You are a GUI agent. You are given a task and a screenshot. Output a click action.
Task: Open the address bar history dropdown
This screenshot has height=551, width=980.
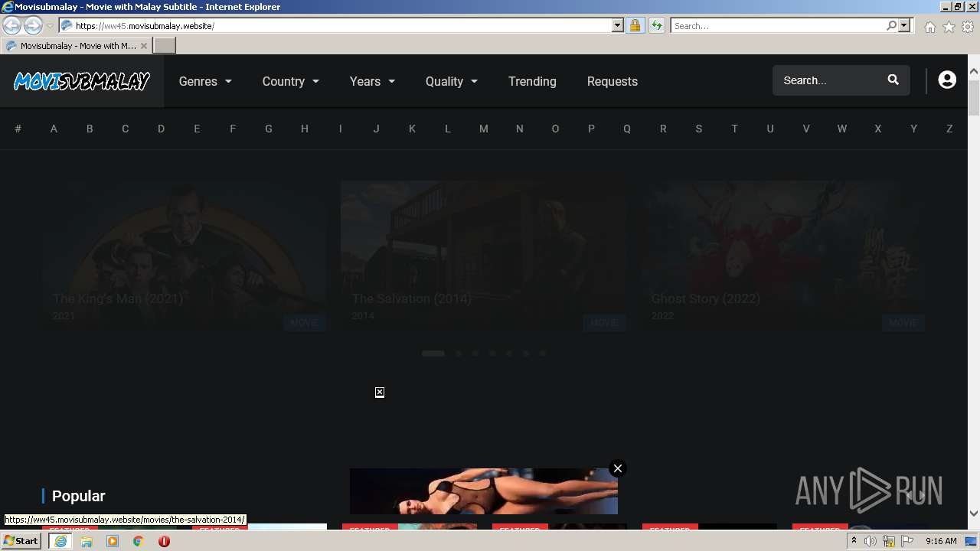618,25
